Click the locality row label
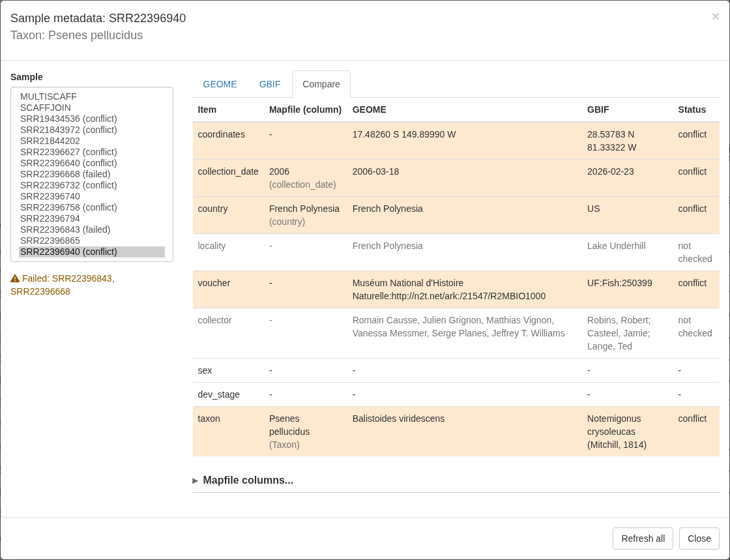 pyautogui.click(x=211, y=246)
